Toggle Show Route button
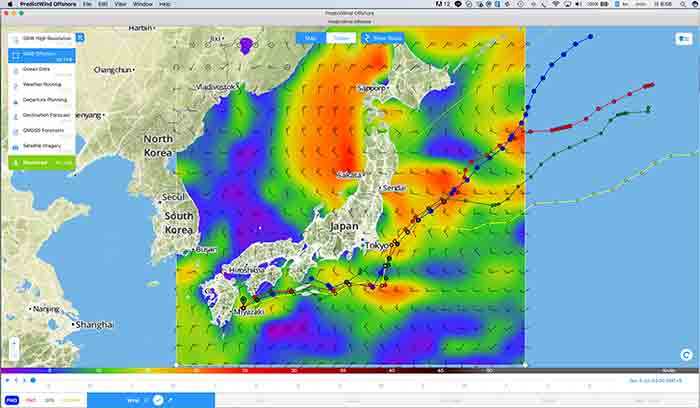This screenshot has height=408, width=700. tap(381, 38)
